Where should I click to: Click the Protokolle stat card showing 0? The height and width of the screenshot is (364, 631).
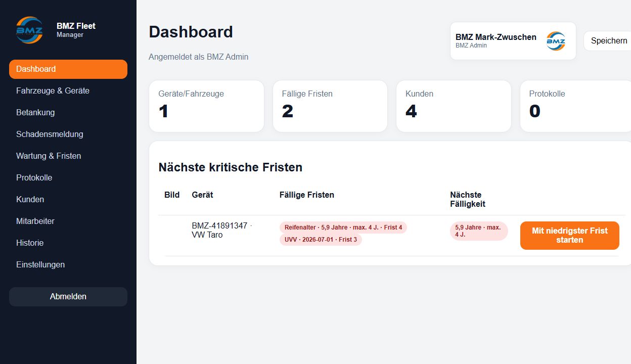tap(575, 106)
